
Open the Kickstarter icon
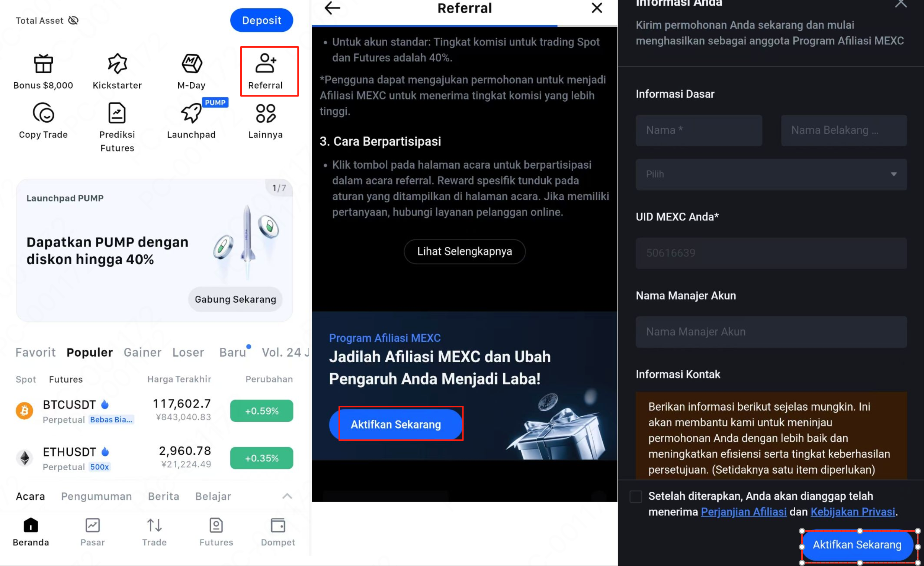(x=118, y=63)
